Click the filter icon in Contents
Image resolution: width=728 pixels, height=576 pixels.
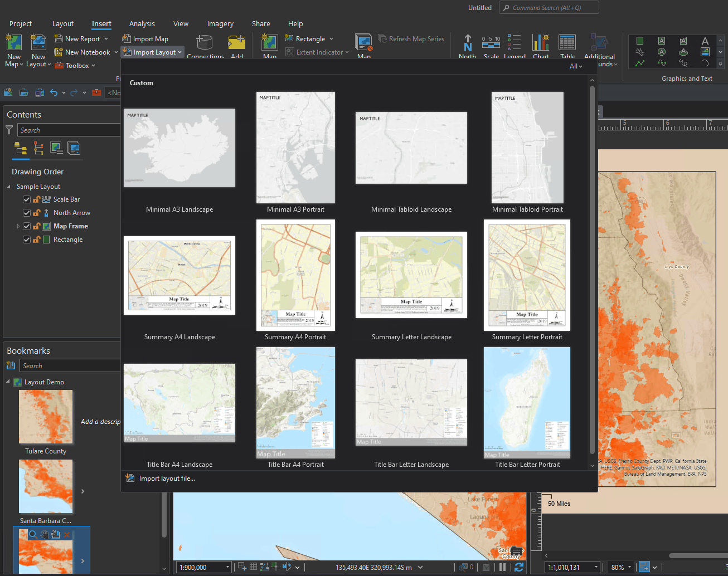[x=9, y=130]
